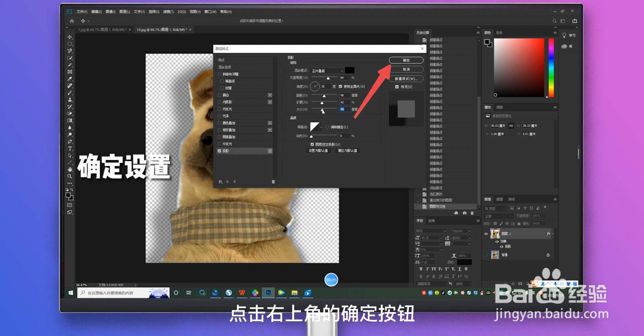Open the 窗口(W) menu
This screenshot has width=644, height=336.
click(210, 12)
